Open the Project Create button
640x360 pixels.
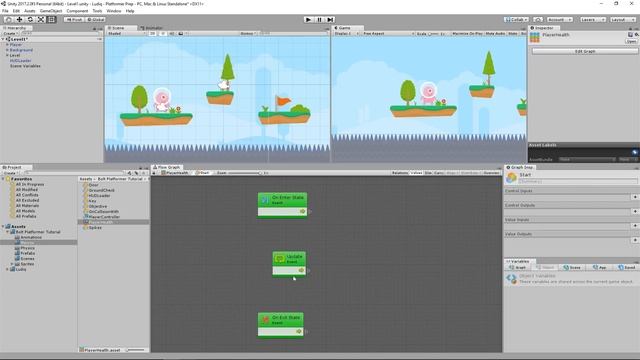point(10,173)
